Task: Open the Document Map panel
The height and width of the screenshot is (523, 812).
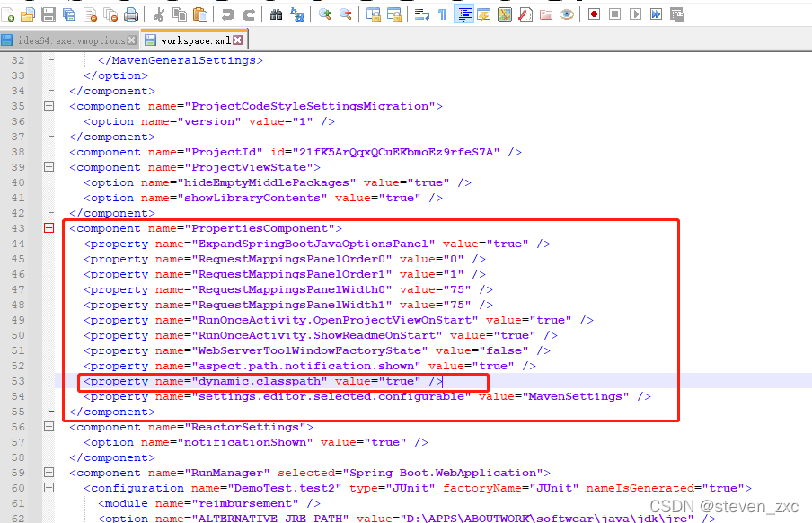Action: point(505,14)
